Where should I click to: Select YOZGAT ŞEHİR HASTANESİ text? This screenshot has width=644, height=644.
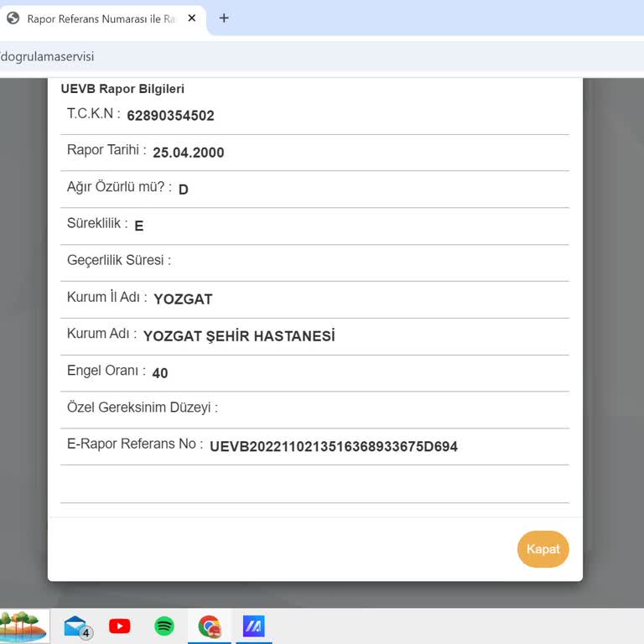point(239,336)
